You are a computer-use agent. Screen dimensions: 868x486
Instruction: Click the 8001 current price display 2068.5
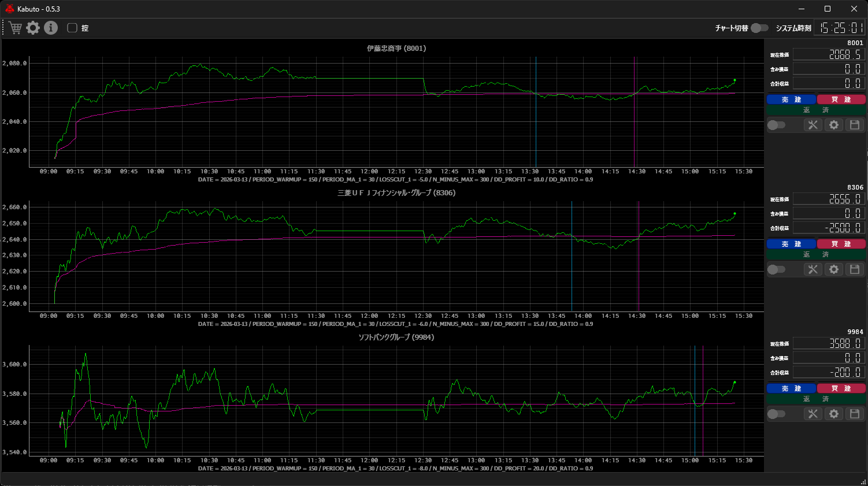829,54
